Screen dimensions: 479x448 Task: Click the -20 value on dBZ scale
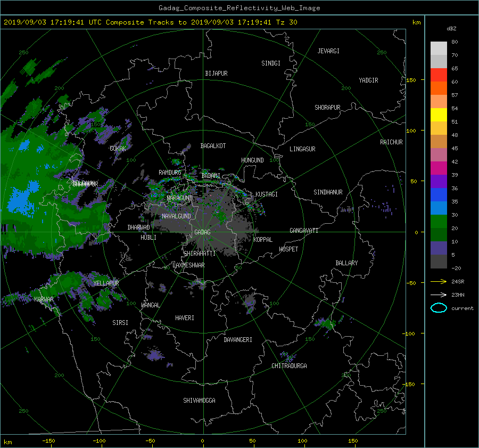tap(456, 268)
